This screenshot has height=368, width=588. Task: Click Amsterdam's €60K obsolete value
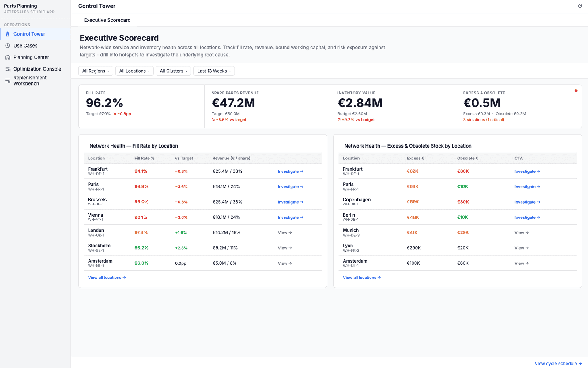coord(463,263)
